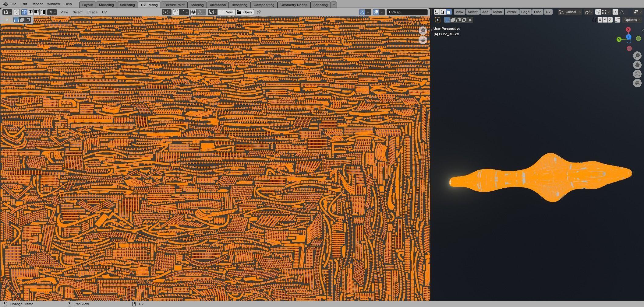Click the Open image button
Image resolution: width=644 pixels, height=307 pixels.
[x=245, y=12]
